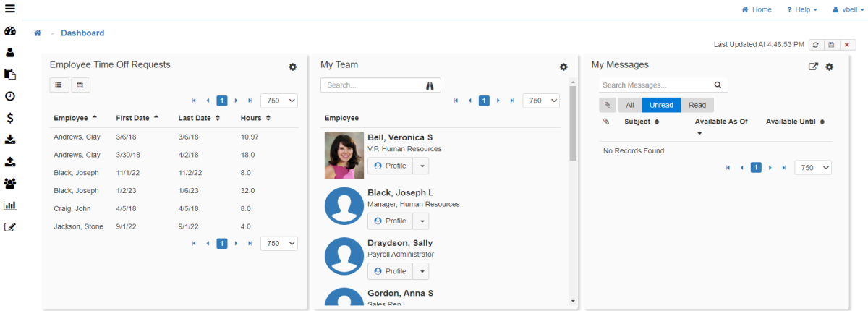Expand the dropdown arrow beside Veronica Bell's Profile

tap(421, 166)
